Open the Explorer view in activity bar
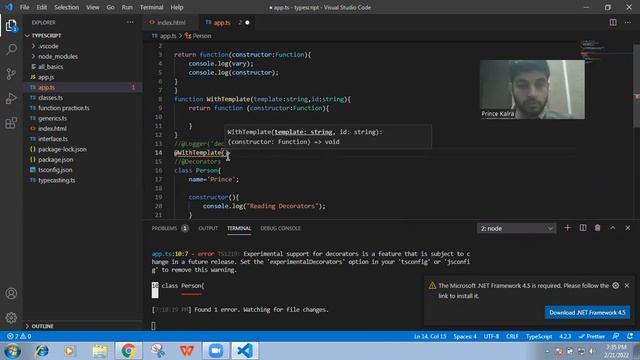Viewport: 640px width, 360px height. [11, 26]
